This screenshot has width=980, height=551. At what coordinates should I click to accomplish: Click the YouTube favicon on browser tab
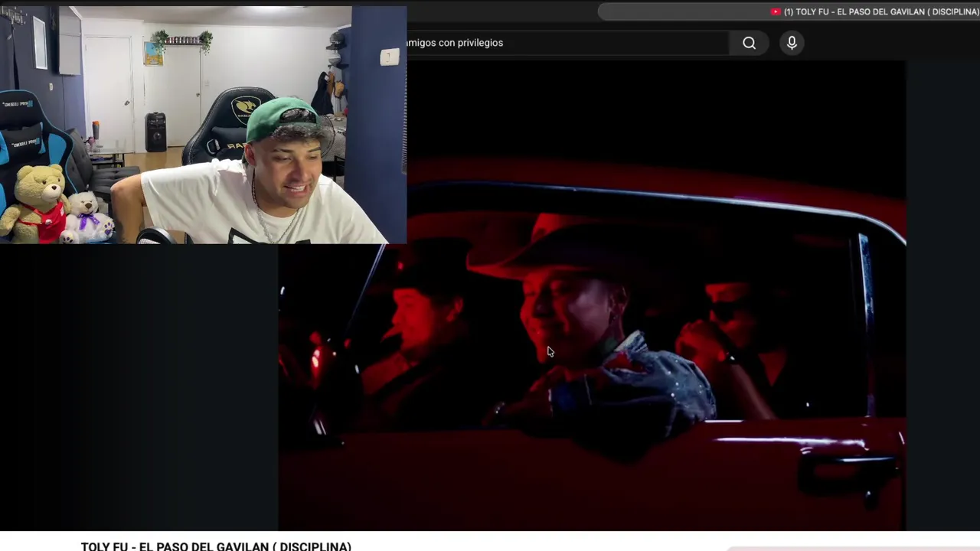(775, 11)
